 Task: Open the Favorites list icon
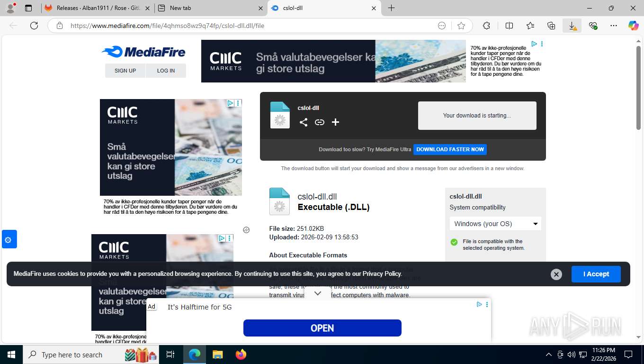tap(530, 26)
